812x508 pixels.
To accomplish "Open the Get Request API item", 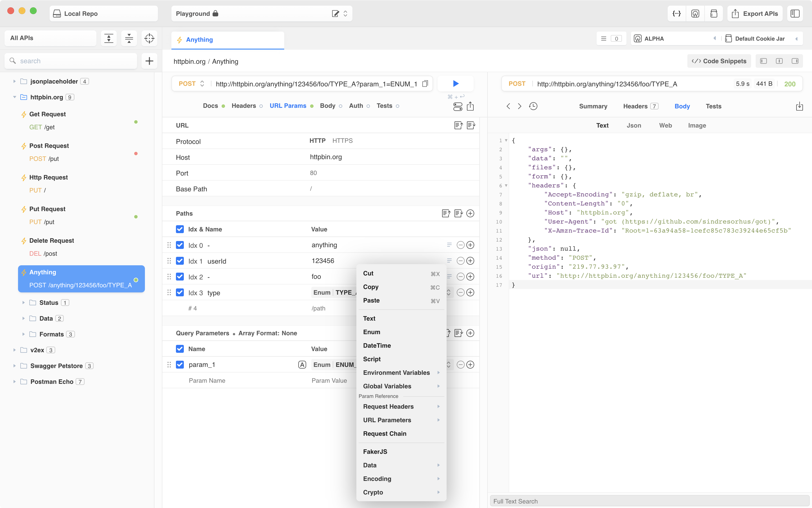I will coord(81,121).
